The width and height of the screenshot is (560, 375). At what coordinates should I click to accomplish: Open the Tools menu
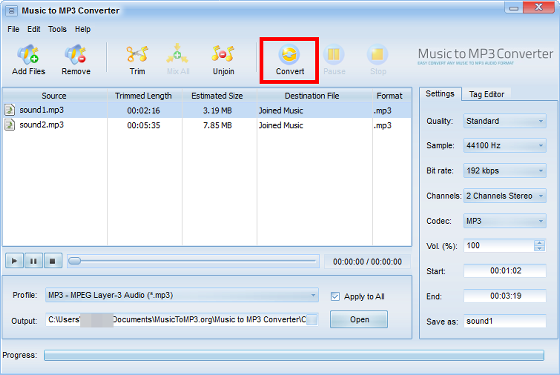pos(57,29)
